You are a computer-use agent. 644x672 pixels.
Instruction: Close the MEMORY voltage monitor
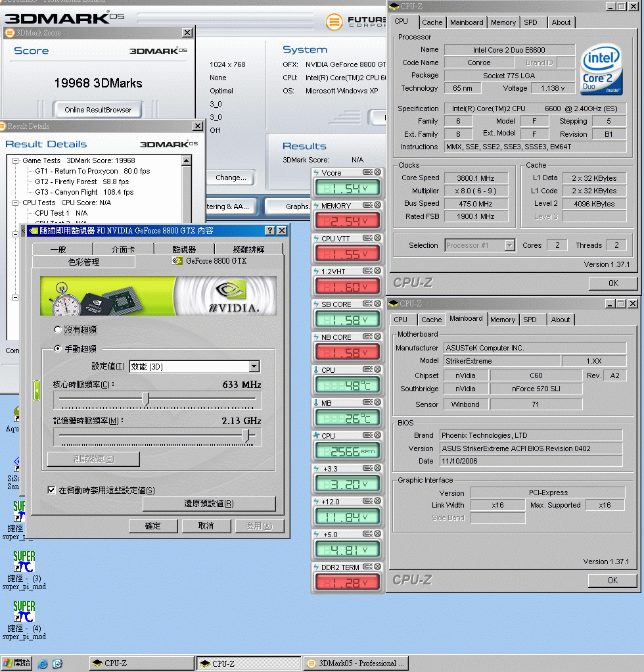[x=377, y=205]
